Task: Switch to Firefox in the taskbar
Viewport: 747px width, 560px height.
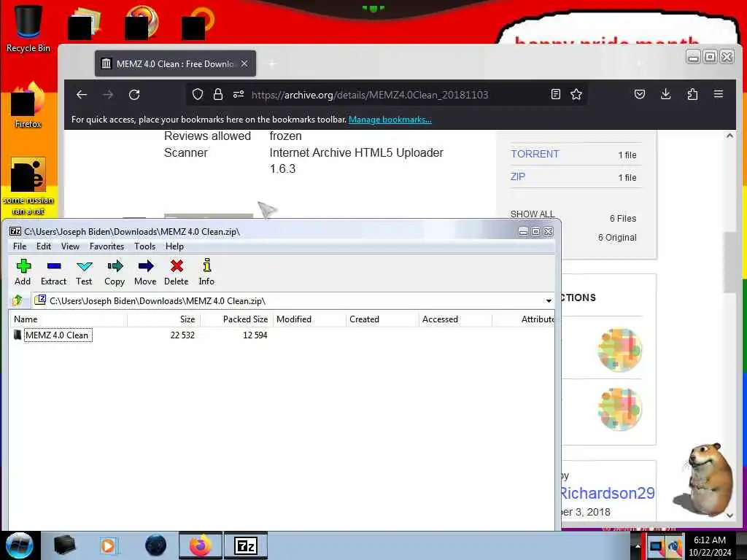Action: click(201, 545)
